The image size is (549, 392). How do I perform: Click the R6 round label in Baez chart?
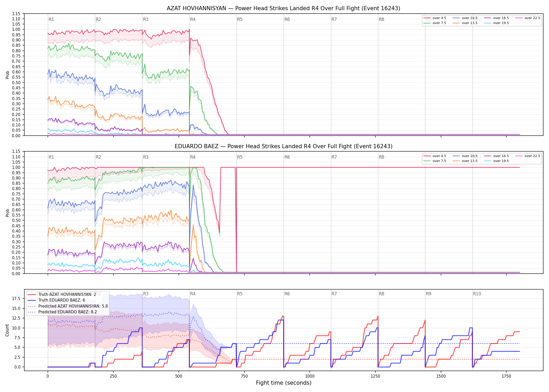pyautogui.click(x=287, y=157)
